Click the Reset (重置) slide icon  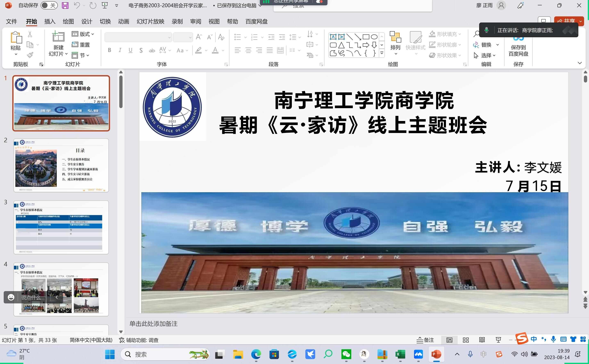pos(81,45)
